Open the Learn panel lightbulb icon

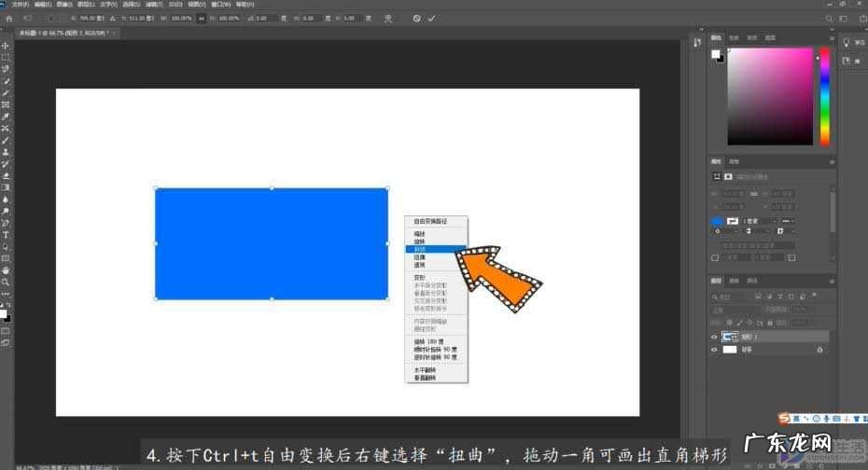pos(847,43)
